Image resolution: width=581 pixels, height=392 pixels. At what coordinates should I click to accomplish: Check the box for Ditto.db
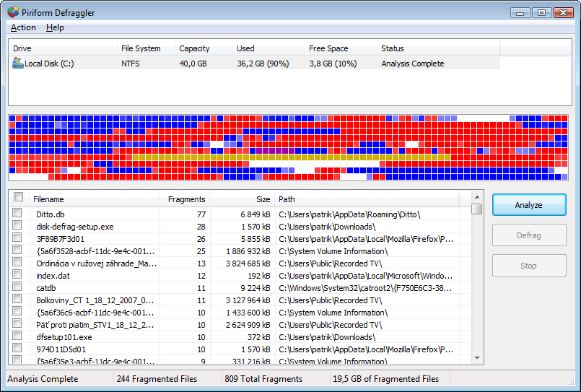coord(17,213)
